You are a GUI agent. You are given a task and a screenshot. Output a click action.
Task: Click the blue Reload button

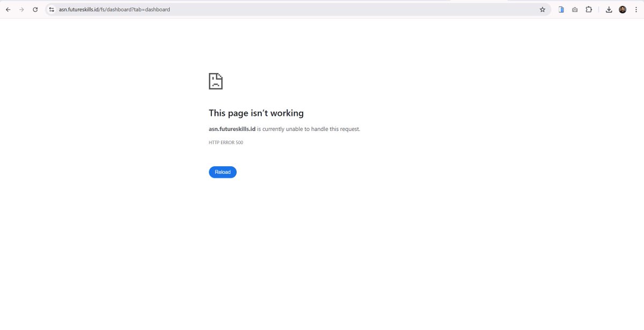(223, 172)
